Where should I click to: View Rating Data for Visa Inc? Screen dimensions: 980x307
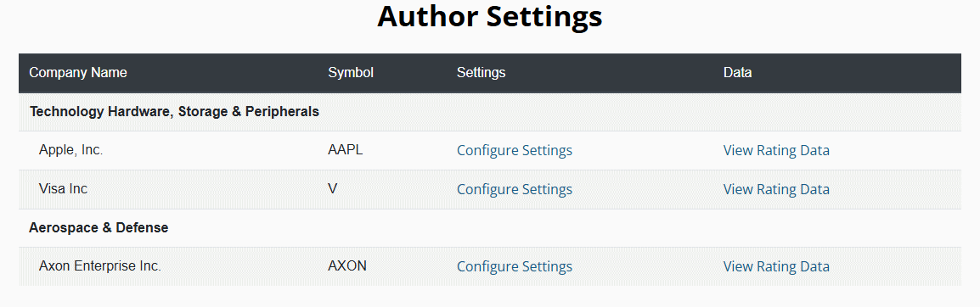[776, 189]
